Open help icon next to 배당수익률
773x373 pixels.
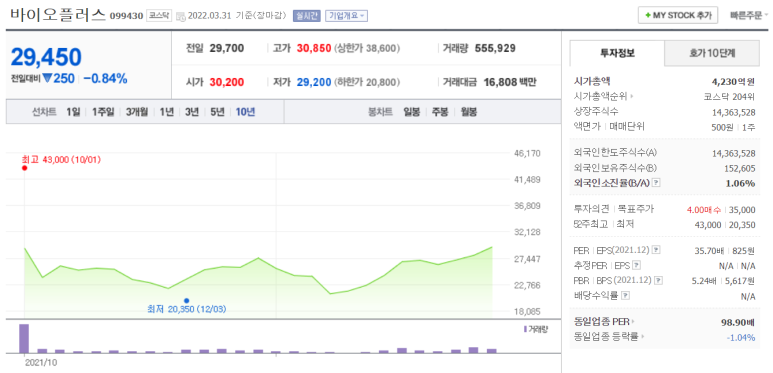[x=625, y=296]
